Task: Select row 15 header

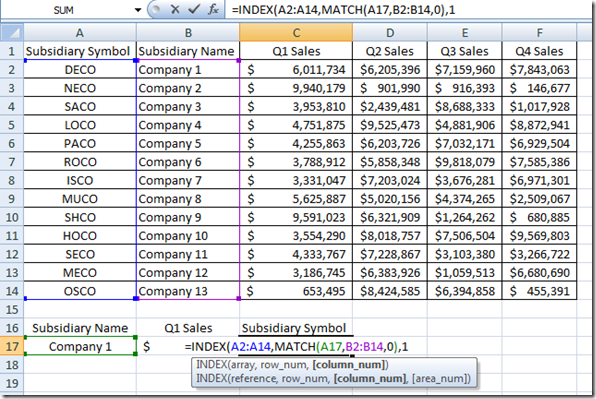Action: (11, 310)
